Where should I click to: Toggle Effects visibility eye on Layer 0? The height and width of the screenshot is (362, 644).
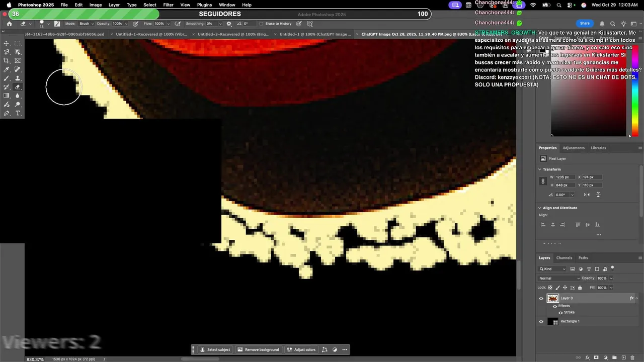pos(555,306)
